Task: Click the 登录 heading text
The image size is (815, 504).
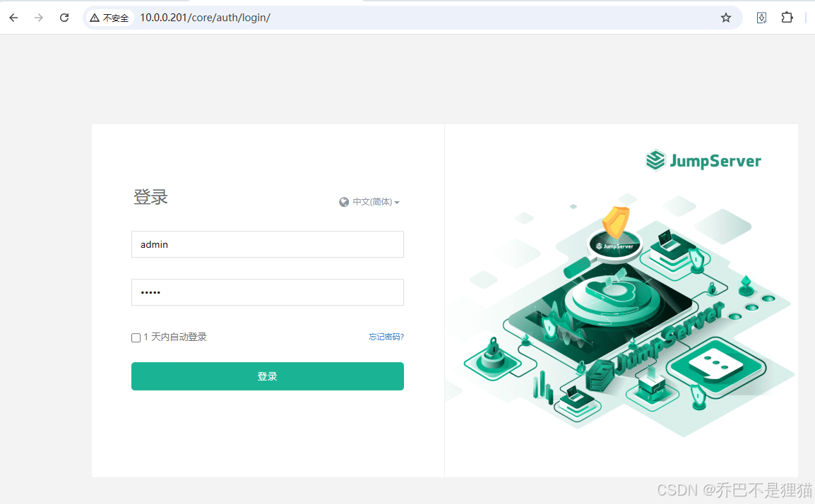Action: pyautogui.click(x=150, y=197)
